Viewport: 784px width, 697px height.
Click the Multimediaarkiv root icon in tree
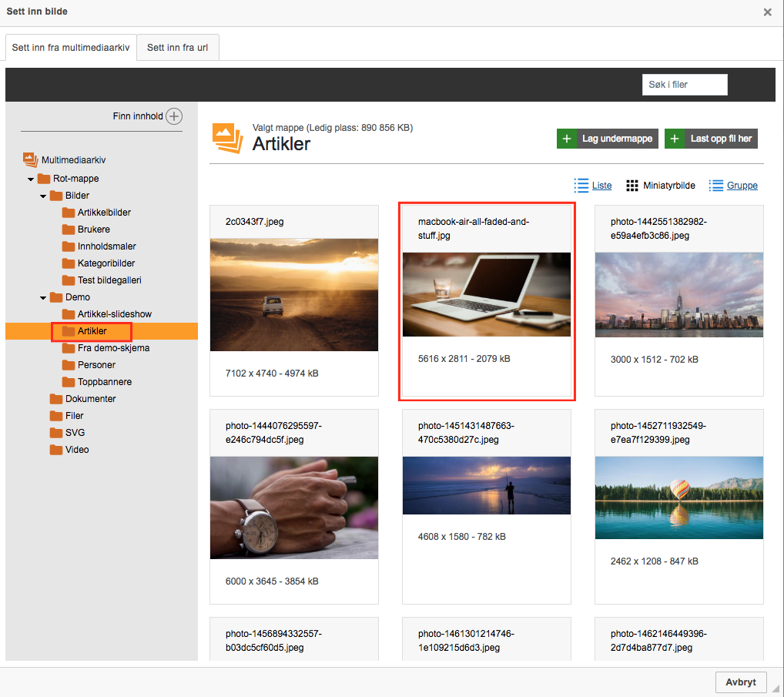(x=31, y=160)
